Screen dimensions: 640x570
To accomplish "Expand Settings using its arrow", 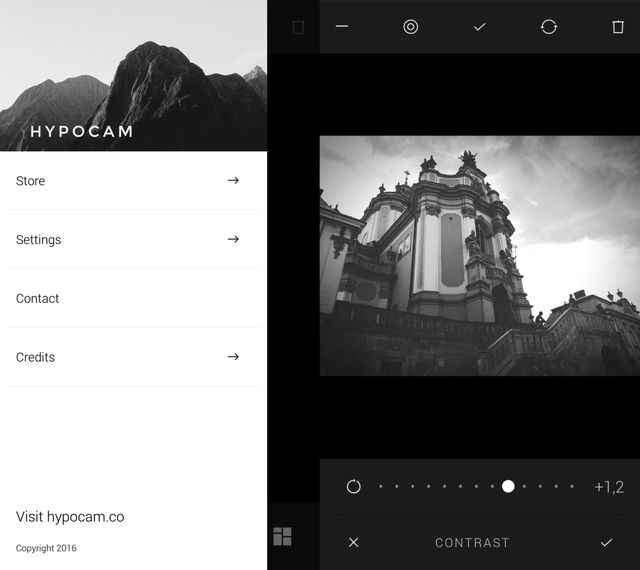I will click(x=233, y=240).
